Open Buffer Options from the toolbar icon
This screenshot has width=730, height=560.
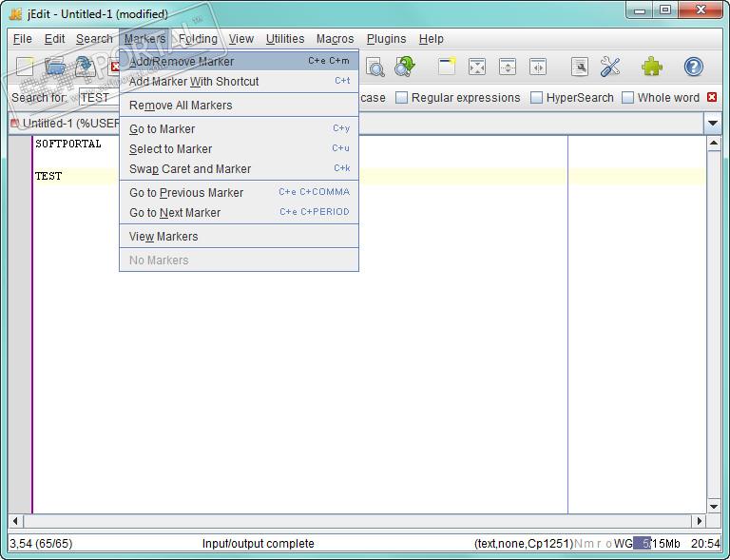point(580,67)
